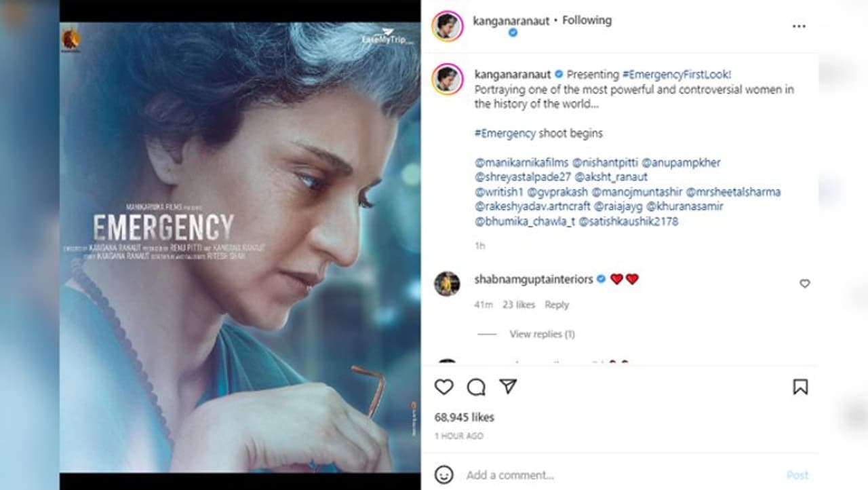Toggle the Following button
Image resolution: width=868 pixels, height=490 pixels.
(587, 20)
